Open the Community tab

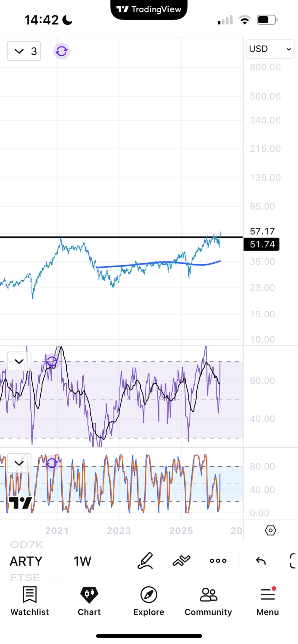click(208, 601)
